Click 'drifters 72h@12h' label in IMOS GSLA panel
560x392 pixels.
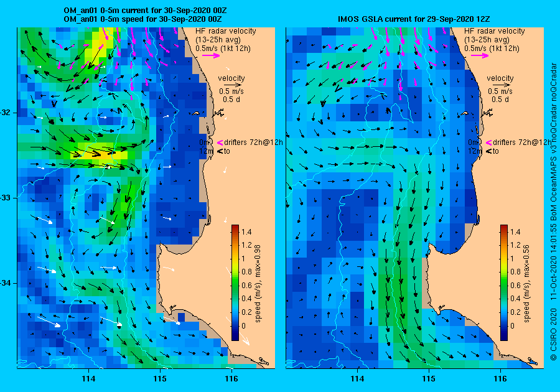[522, 142]
